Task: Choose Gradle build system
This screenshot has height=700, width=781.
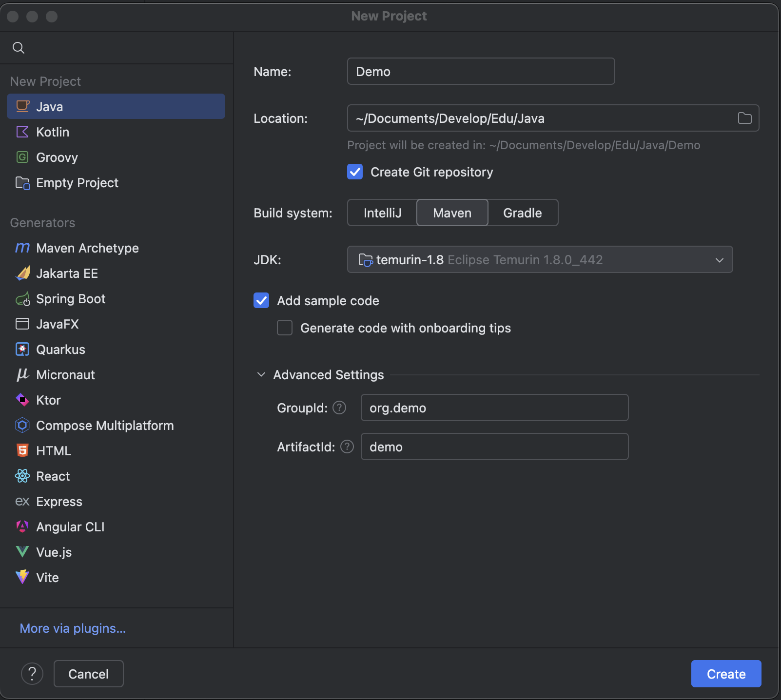Action: pos(523,213)
